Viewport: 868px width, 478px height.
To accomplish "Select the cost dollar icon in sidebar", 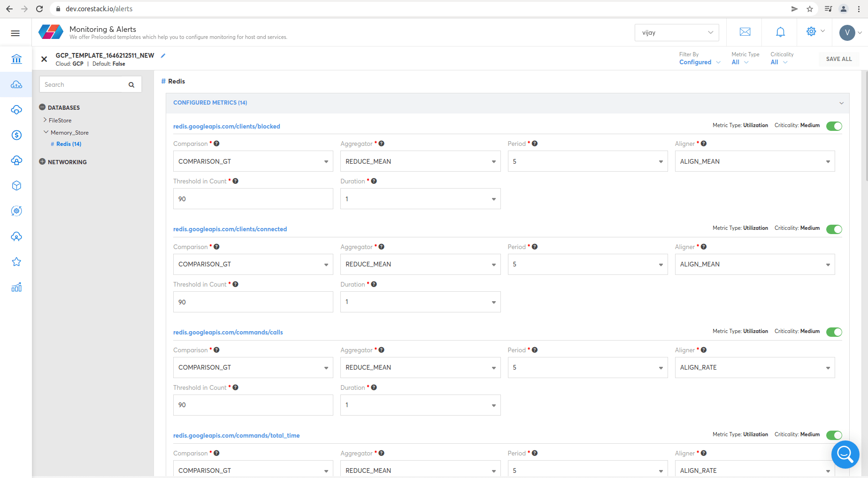I will pos(16,135).
